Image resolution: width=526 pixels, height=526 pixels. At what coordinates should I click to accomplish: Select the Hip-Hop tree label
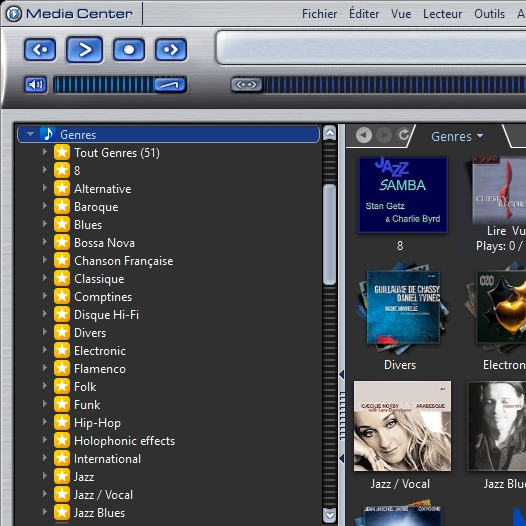97,423
